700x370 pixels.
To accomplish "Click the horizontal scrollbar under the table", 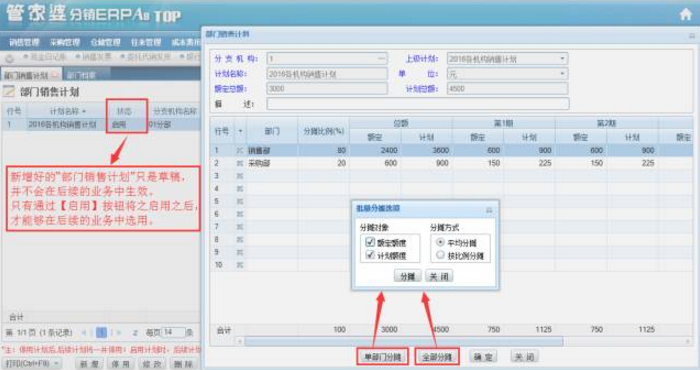I will tap(404, 341).
